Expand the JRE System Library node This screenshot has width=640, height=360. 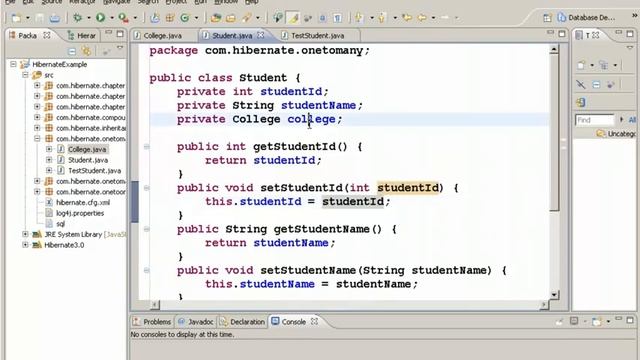(x=25, y=234)
